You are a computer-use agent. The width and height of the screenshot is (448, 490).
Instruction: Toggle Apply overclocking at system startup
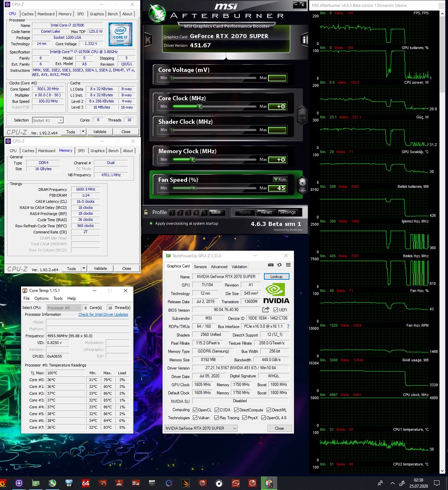pyautogui.click(x=151, y=224)
